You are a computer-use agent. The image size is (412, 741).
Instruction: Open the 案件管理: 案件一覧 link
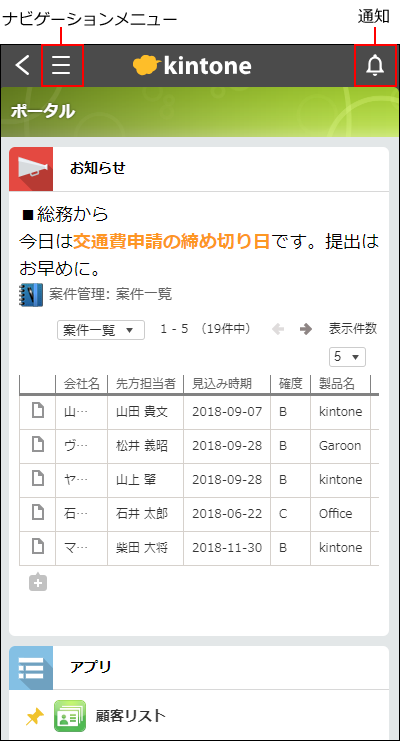[x=111, y=294]
